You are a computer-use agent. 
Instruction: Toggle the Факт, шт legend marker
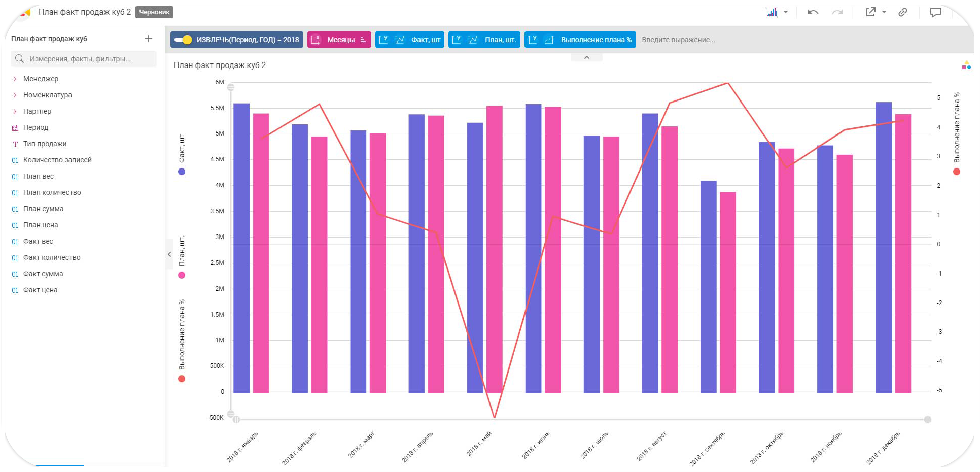(x=182, y=172)
